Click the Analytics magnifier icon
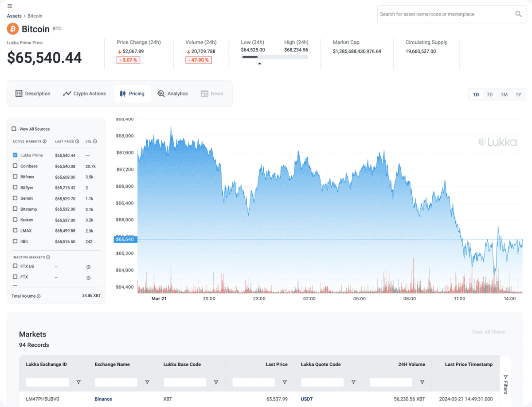Viewport: 532px width, 407px height. coord(160,93)
